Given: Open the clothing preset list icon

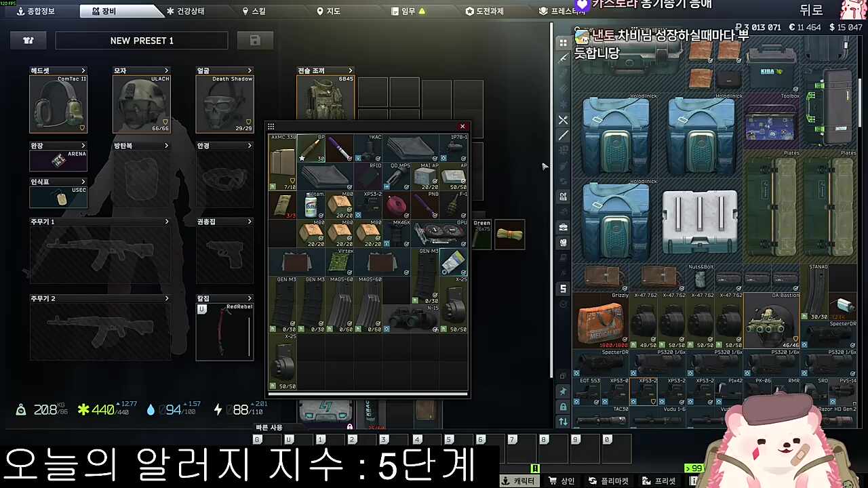Looking at the screenshot, I should click(28, 41).
